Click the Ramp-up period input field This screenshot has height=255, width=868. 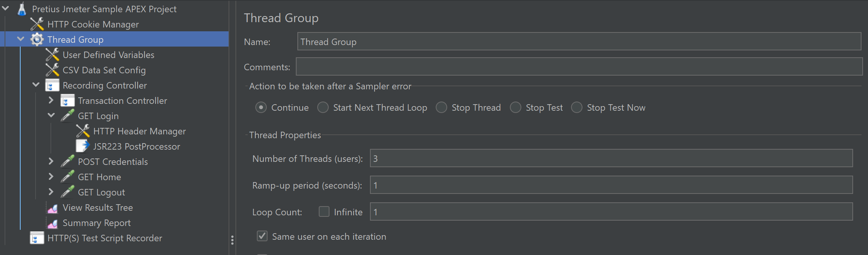click(611, 185)
